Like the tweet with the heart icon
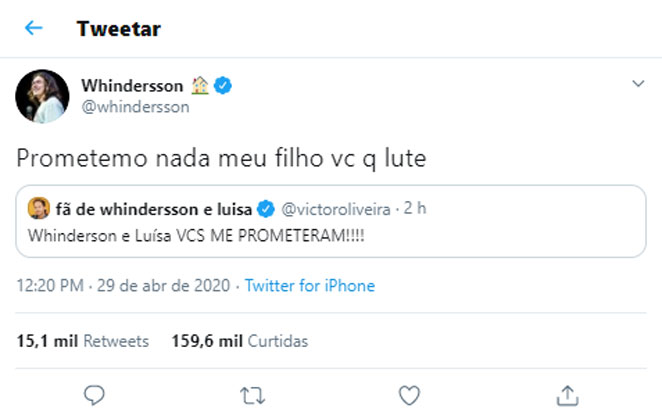Screen dimensions: 662x419 (409, 394)
